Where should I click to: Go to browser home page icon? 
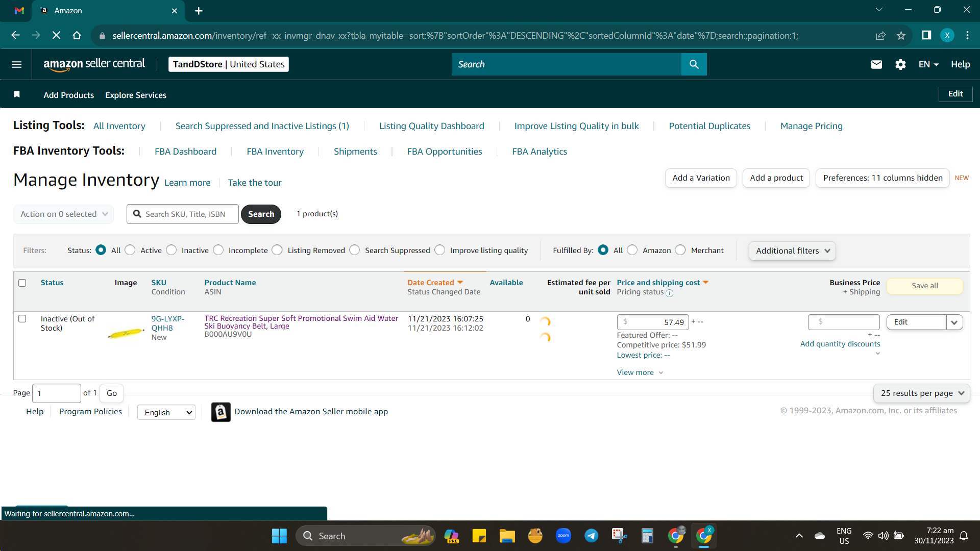click(x=77, y=35)
